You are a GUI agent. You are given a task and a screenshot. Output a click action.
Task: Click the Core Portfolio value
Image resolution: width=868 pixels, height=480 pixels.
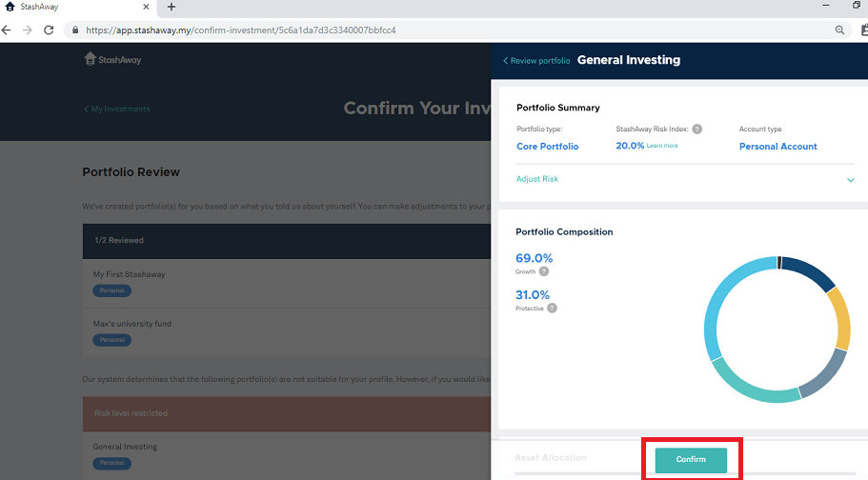pyautogui.click(x=548, y=146)
